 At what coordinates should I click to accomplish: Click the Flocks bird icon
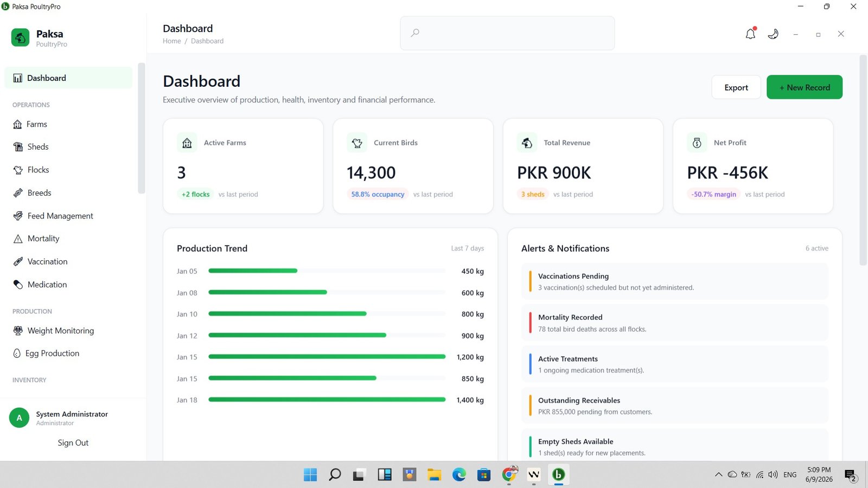coord(18,170)
